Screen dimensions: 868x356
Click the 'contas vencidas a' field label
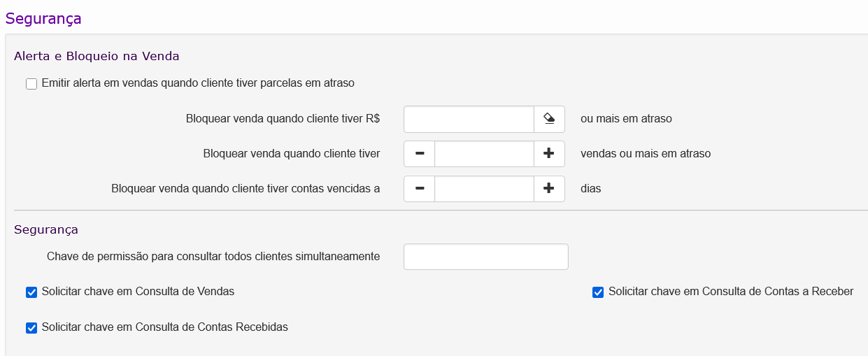coord(246,188)
